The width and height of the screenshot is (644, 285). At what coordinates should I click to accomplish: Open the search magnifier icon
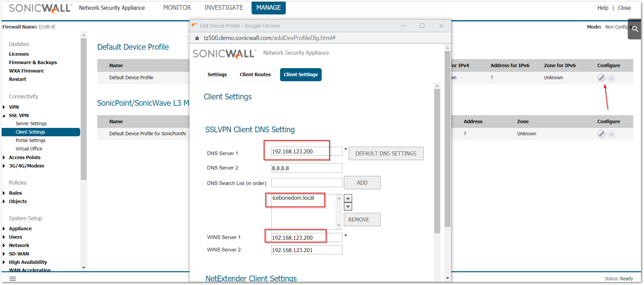635,29
